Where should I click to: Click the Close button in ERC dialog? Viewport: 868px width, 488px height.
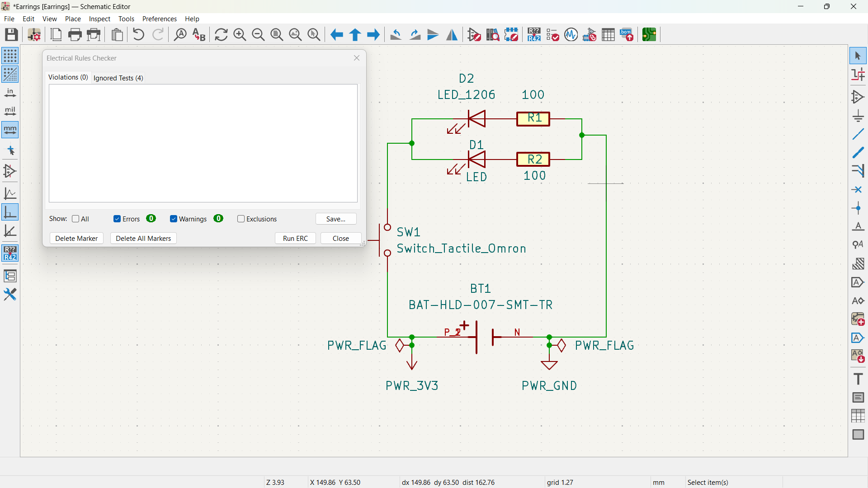coord(341,239)
